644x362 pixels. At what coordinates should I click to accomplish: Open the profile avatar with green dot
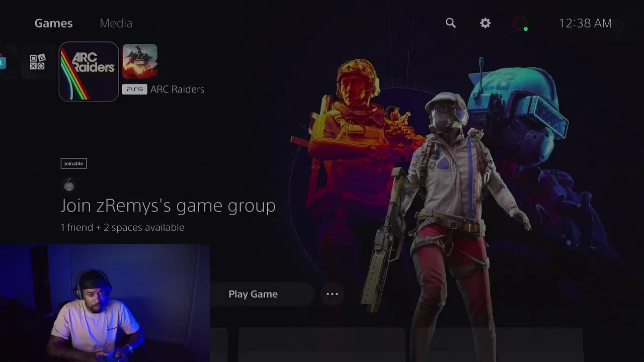[x=520, y=23]
